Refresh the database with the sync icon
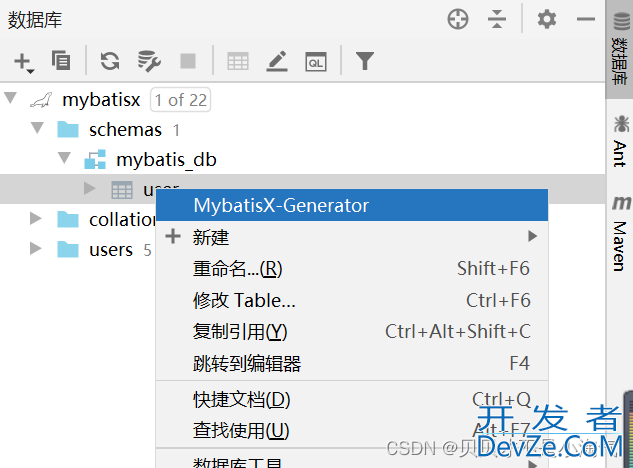Image resolution: width=633 pixels, height=468 pixels. tap(110, 61)
